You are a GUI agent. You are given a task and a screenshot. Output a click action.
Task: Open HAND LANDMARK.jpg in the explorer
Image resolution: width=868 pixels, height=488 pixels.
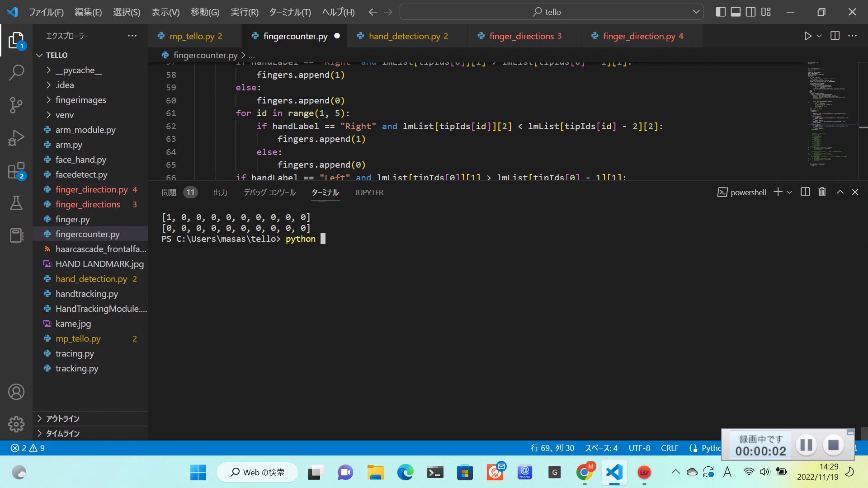(x=90, y=264)
